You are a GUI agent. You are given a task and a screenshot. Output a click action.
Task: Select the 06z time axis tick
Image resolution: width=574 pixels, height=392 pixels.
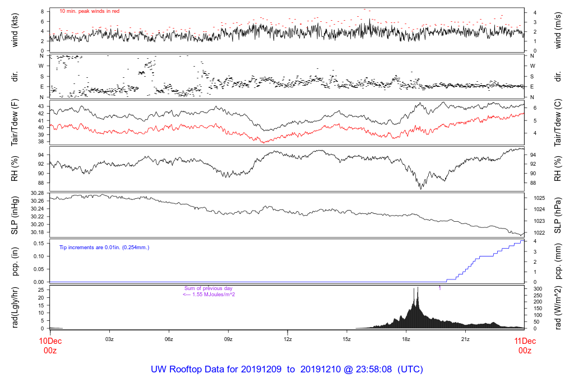pos(169,339)
